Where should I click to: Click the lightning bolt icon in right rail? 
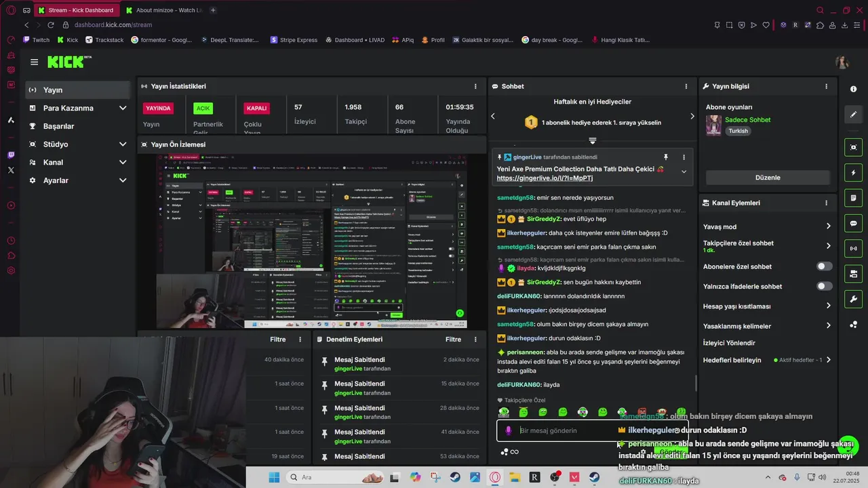pyautogui.click(x=853, y=172)
